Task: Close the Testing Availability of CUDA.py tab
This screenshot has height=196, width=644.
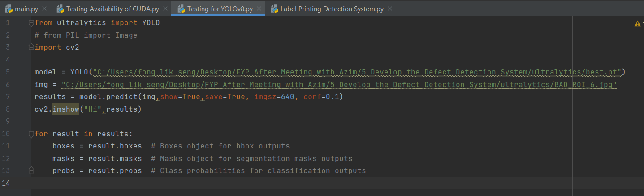Action: (x=165, y=9)
